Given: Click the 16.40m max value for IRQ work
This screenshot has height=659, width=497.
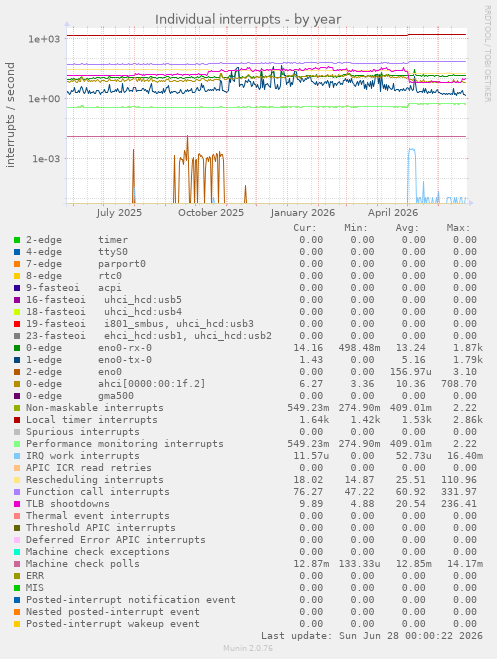Looking at the screenshot, I should 465,456.
